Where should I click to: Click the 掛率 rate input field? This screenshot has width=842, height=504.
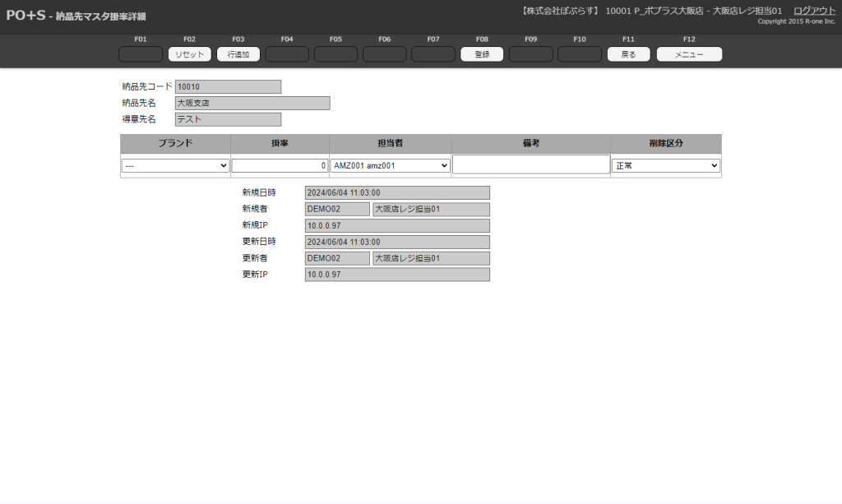point(280,166)
